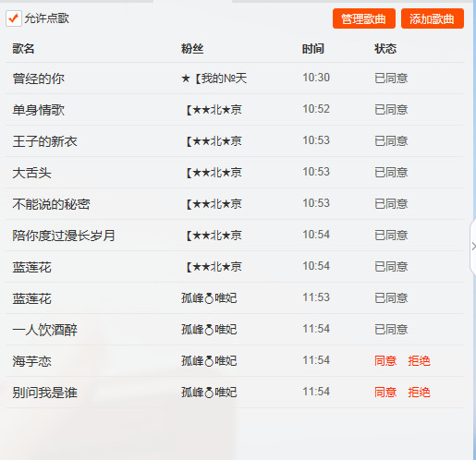Click 已同意 status for 曾经的你

point(391,79)
